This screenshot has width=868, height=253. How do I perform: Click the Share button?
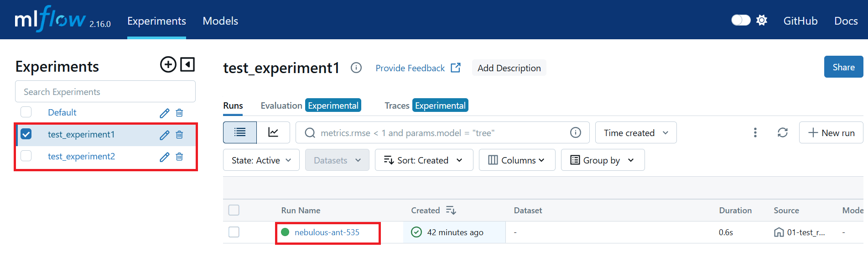[844, 67]
